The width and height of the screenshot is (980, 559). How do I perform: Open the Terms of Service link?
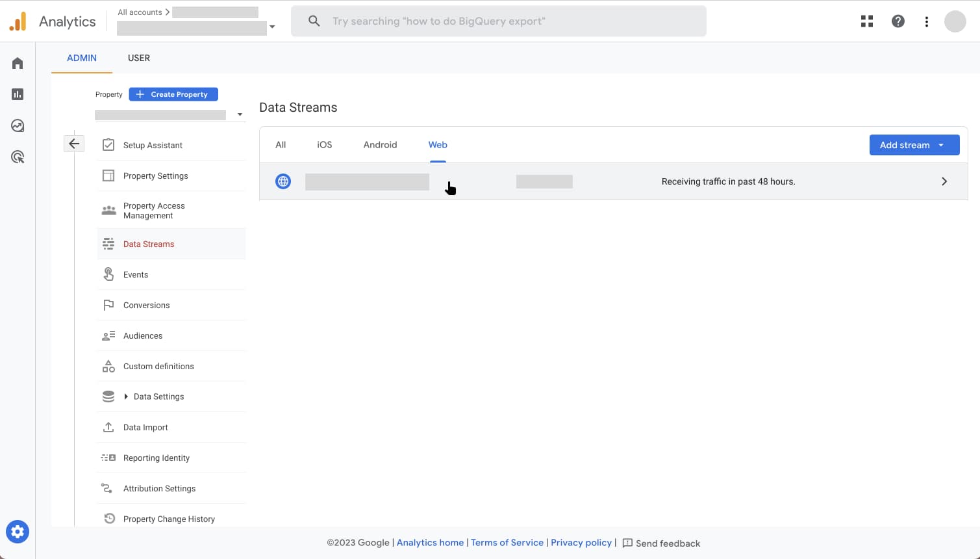507,543
